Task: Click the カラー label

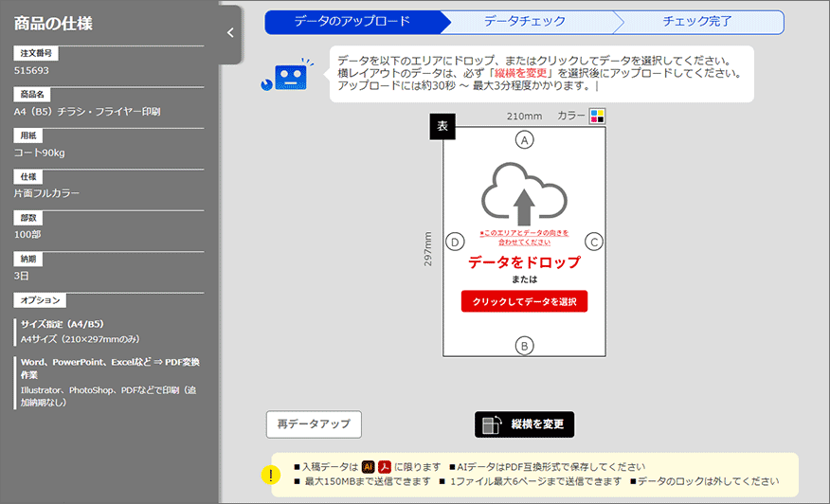Action: 571,116
